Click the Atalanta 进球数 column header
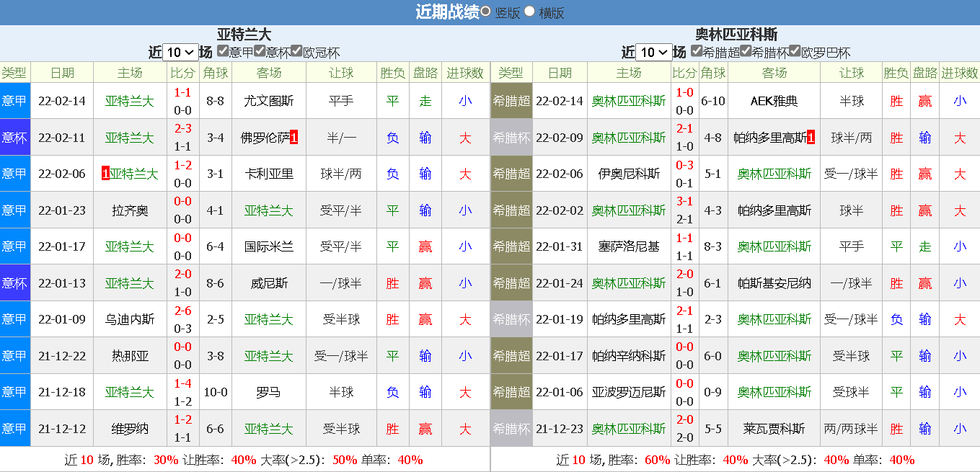 pos(465,72)
